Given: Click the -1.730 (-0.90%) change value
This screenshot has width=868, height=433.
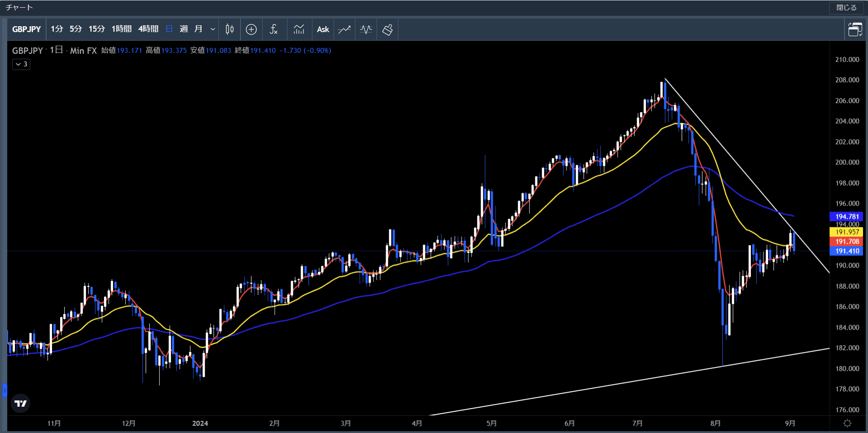Looking at the screenshot, I should tap(305, 51).
